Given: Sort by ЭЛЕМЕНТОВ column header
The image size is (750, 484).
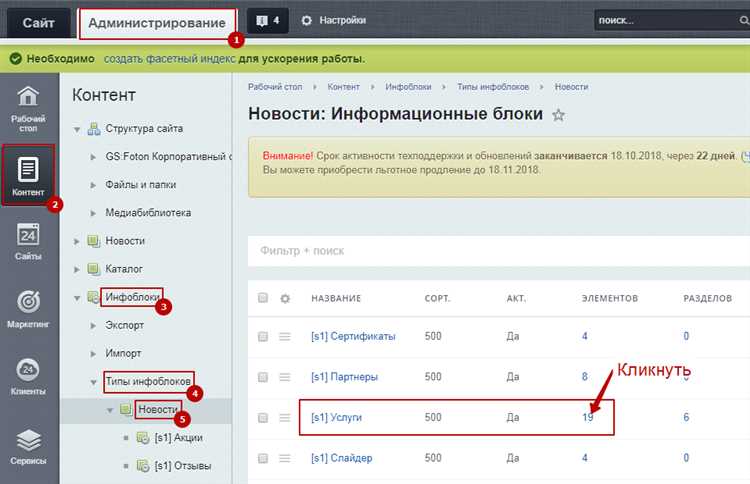Looking at the screenshot, I should coord(610,298).
